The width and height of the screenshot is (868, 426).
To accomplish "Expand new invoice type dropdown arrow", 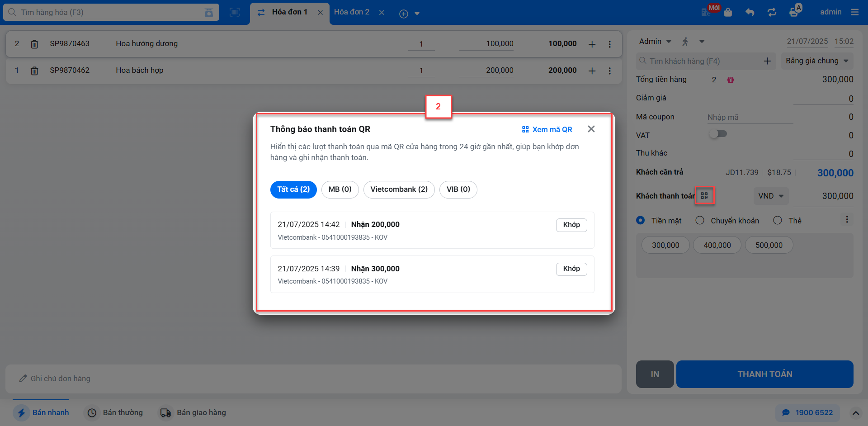I will tap(417, 14).
